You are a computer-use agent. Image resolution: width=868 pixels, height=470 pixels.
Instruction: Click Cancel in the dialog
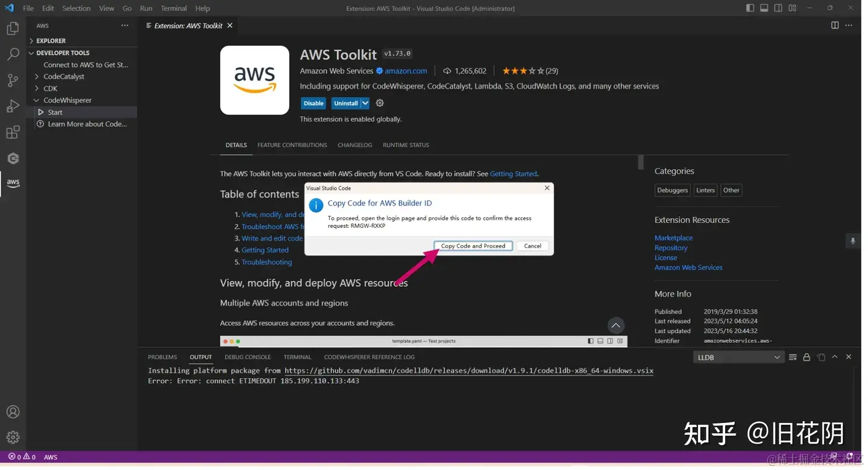point(533,246)
